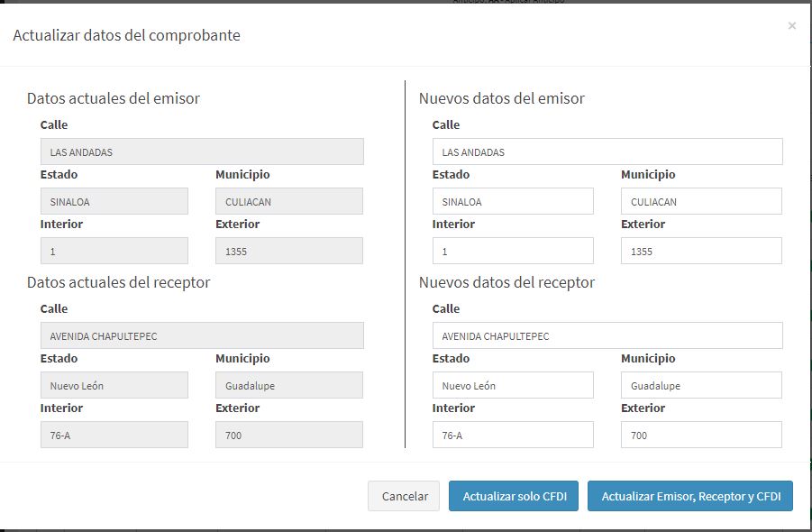Edit the new receptor Exterior field
Viewport: 812px width, 532px height.
point(701,435)
